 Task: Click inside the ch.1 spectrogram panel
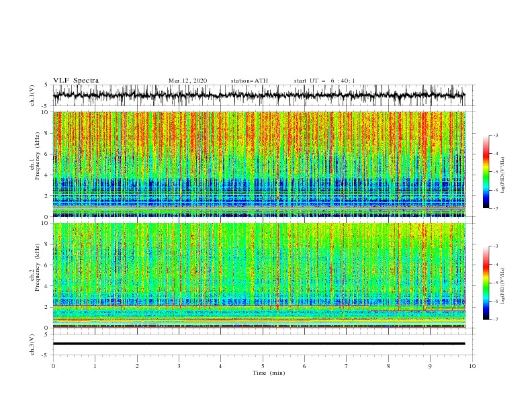[x=259, y=164]
